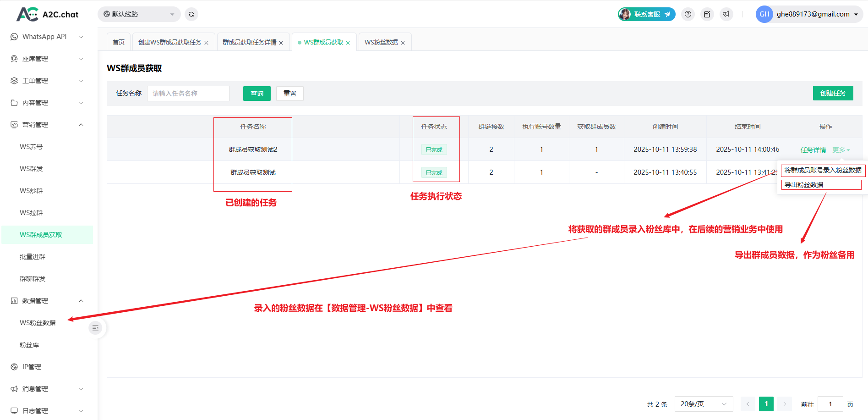Screen dimensions: 868x420
Task: Click the A2C.chat logo
Action: 48,14
